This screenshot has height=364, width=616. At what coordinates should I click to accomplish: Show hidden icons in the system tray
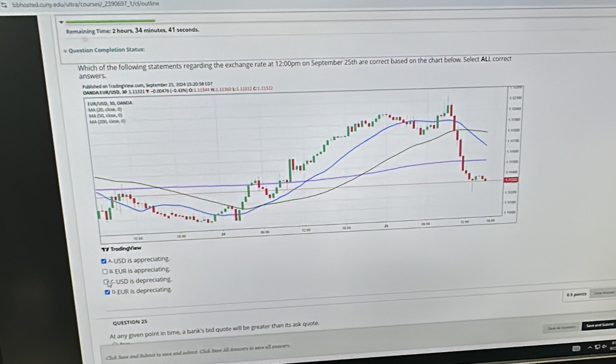[591, 349]
